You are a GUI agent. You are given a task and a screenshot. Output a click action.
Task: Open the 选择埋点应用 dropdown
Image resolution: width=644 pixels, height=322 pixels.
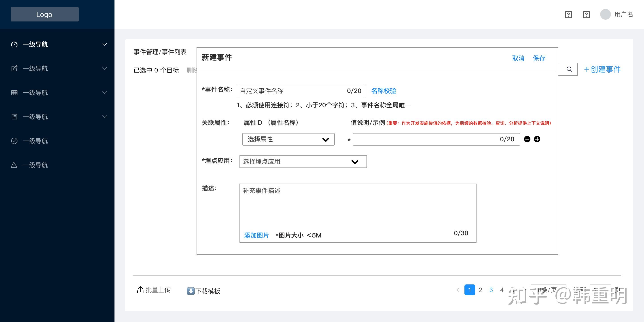click(x=303, y=162)
